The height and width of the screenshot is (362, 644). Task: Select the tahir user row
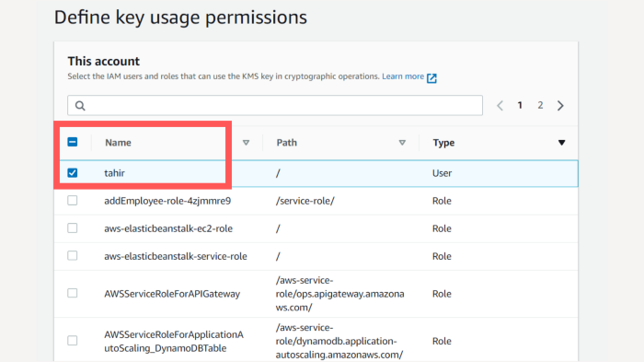click(x=316, y=173)
